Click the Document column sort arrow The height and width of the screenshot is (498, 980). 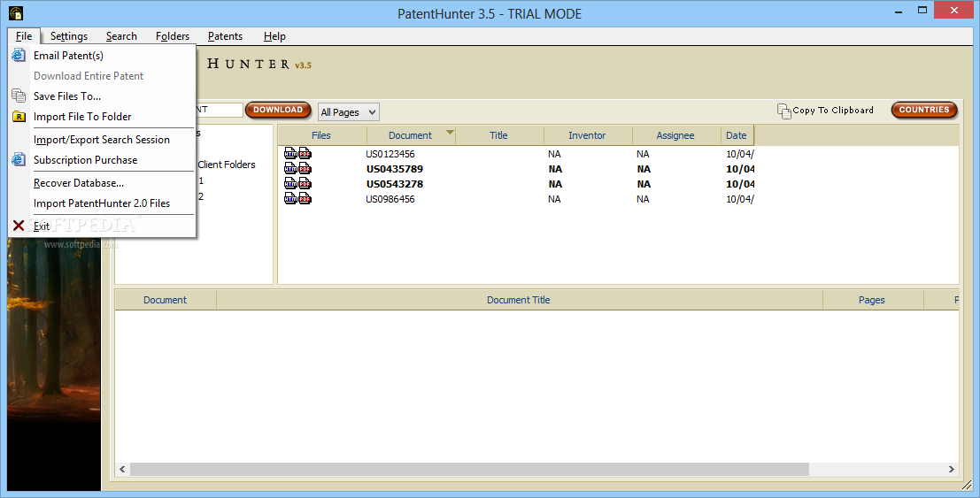450,132
